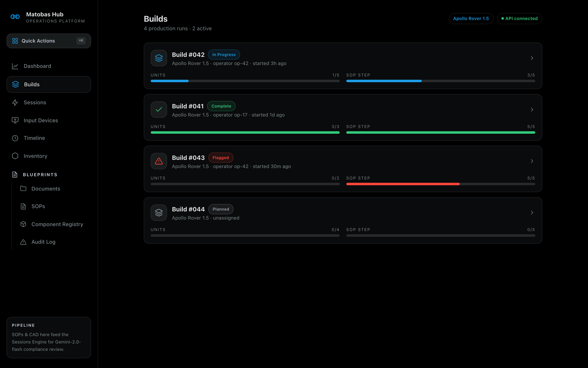
Task: Open Documents under Blueprints
Action: [x=52, y=189]
